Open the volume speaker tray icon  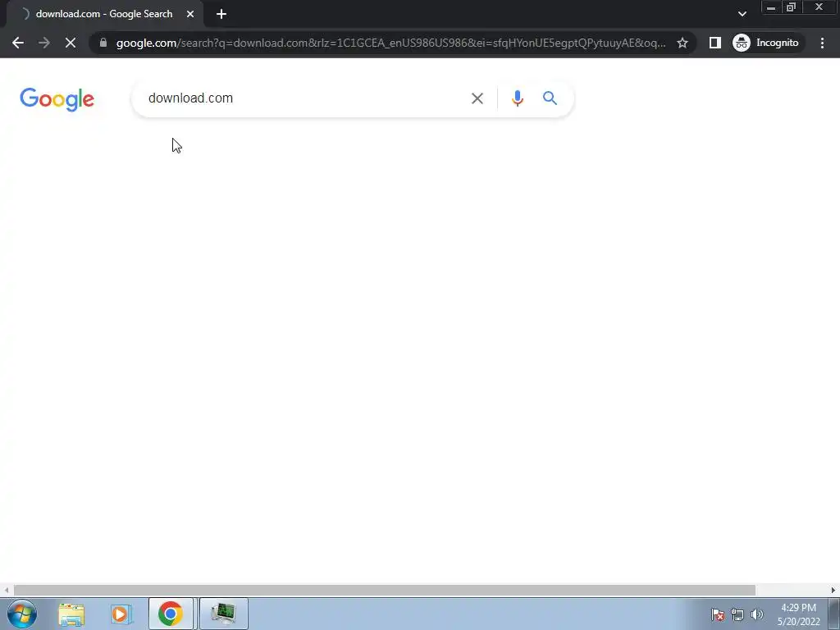tap(757, 614)
